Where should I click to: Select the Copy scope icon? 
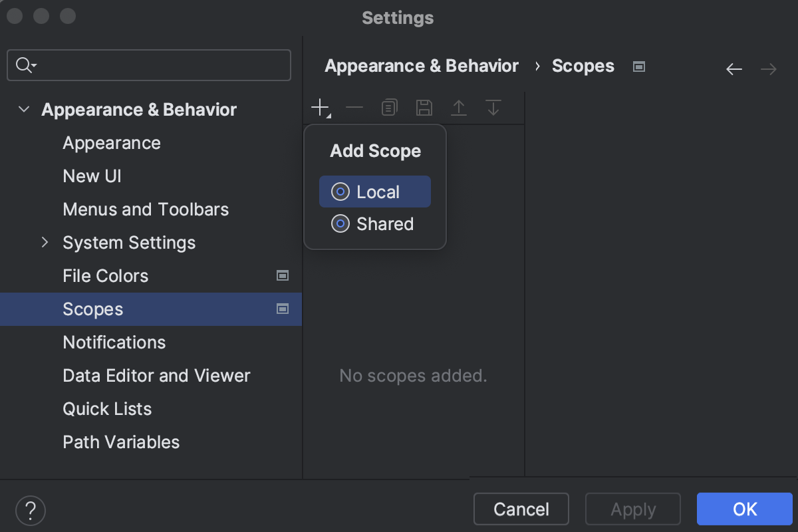(x=390, y=106)
